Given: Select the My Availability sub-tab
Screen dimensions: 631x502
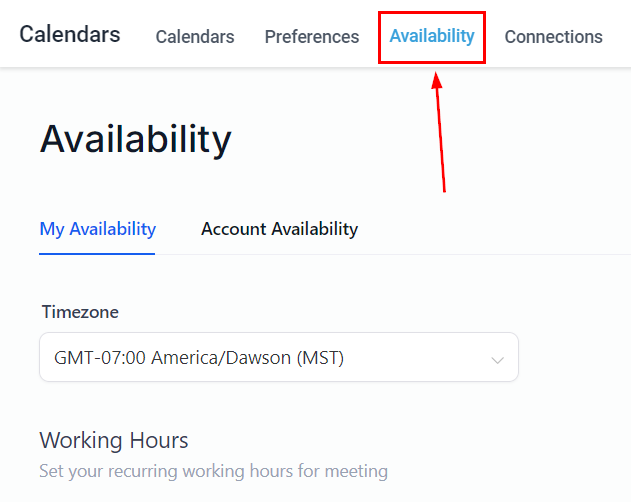Looking at the screenshot, I should click(98, 229).
